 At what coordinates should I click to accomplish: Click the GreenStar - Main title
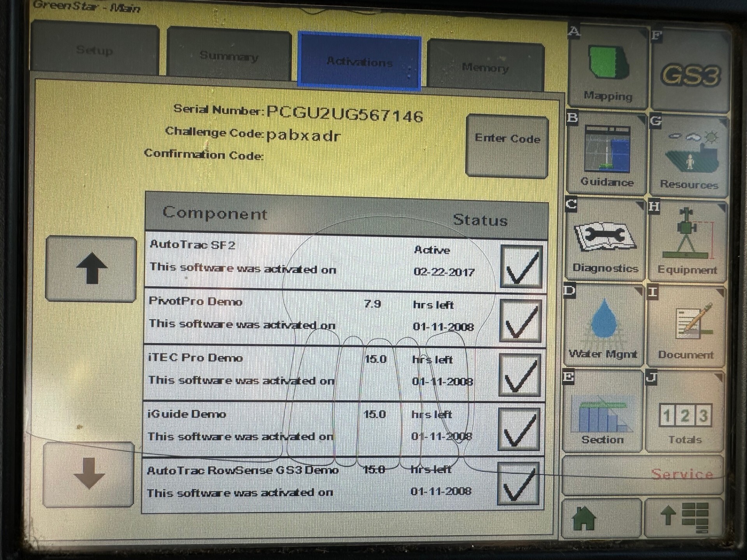coord(86,6)
